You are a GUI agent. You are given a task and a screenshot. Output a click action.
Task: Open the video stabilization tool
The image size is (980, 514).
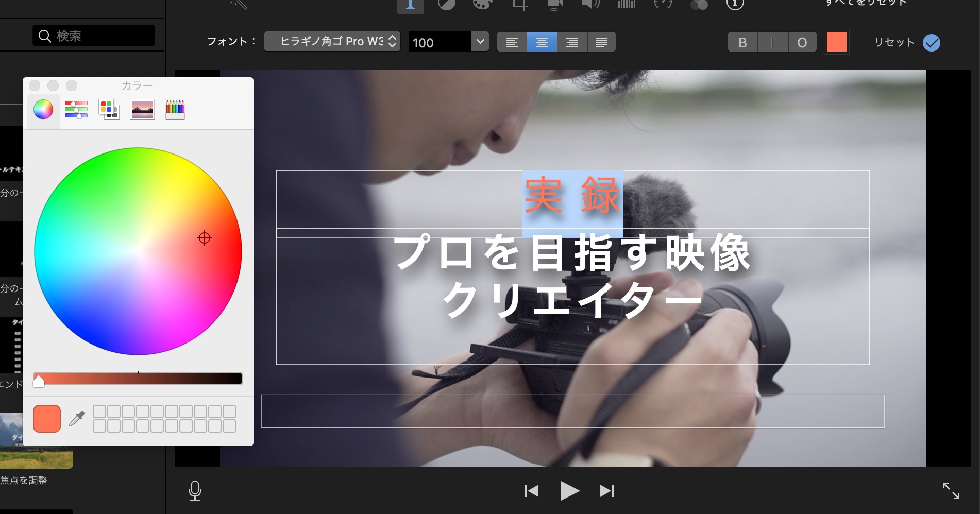point(555,5)
